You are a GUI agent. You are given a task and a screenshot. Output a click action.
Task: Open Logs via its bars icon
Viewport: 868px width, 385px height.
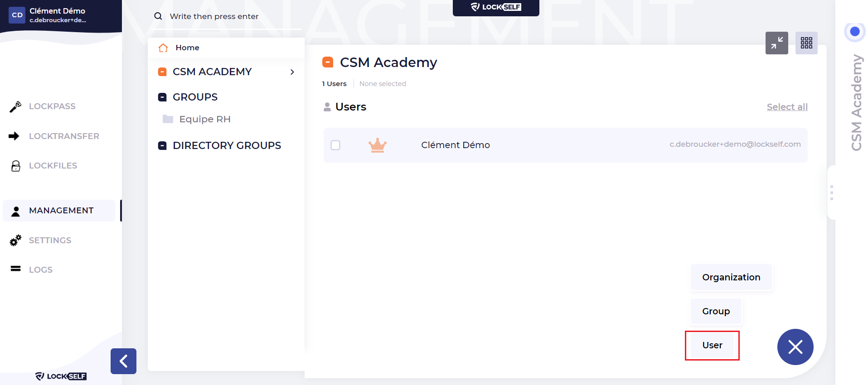click(x=16, y=269)
